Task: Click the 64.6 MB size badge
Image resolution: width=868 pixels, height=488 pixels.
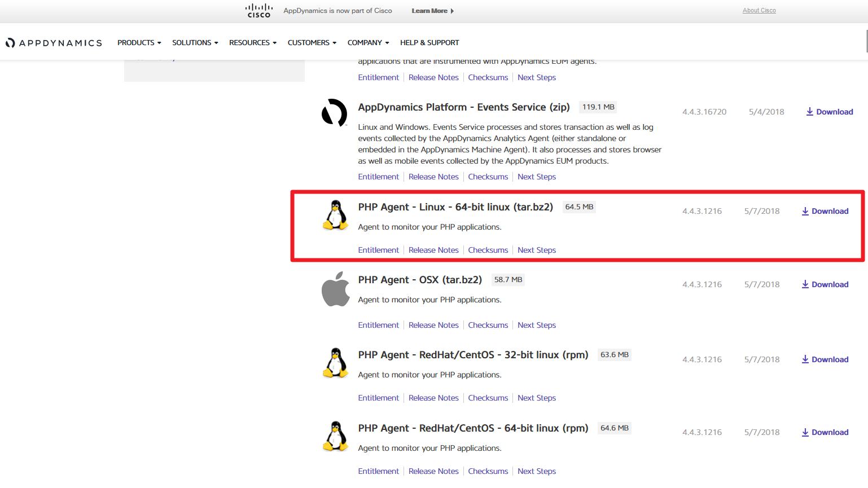Action: [614, 428]
